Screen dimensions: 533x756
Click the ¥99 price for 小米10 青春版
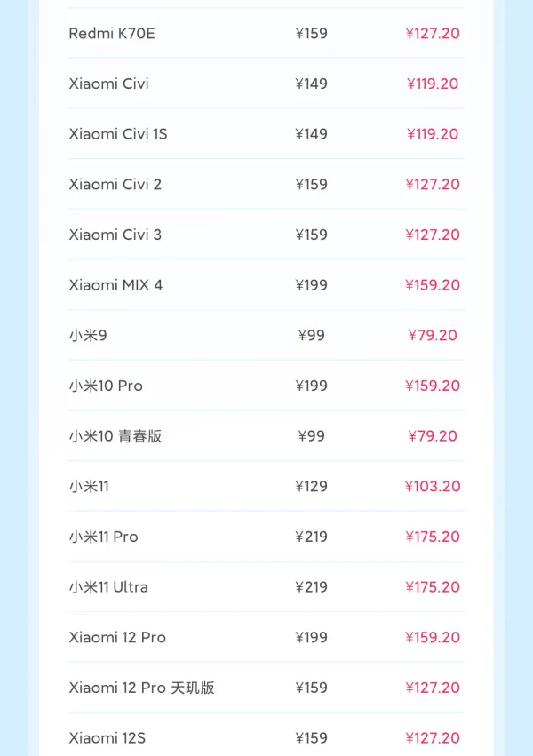click(x=311, y=436)
